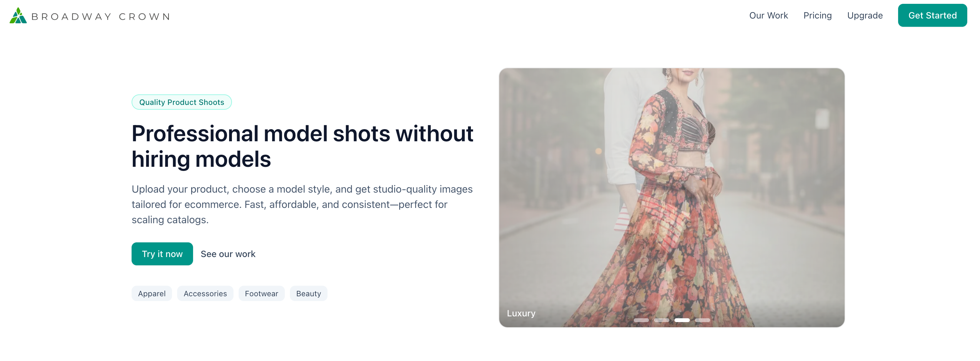Screen dimensions: 980x361
Task: Select the Apparel category chip
Action: 151,293
